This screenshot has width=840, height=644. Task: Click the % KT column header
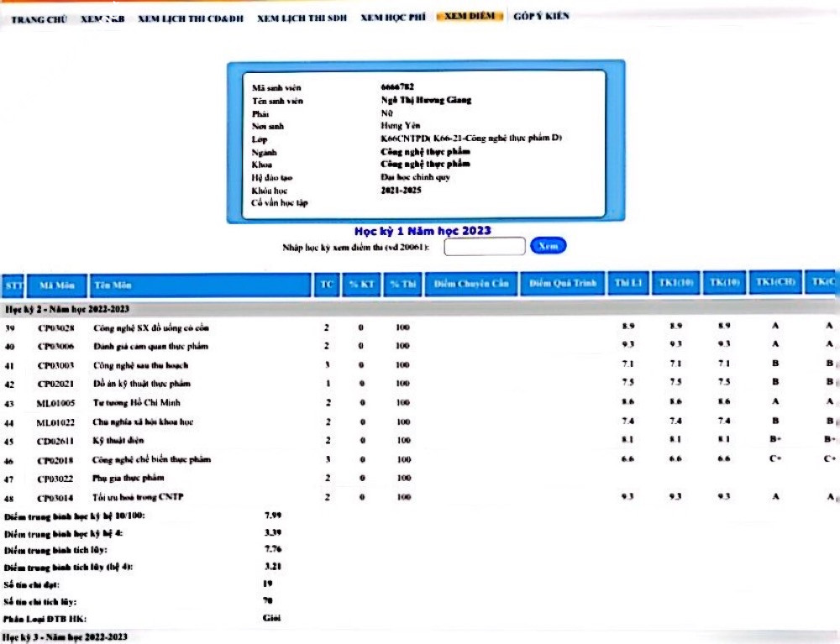(361, 285)
